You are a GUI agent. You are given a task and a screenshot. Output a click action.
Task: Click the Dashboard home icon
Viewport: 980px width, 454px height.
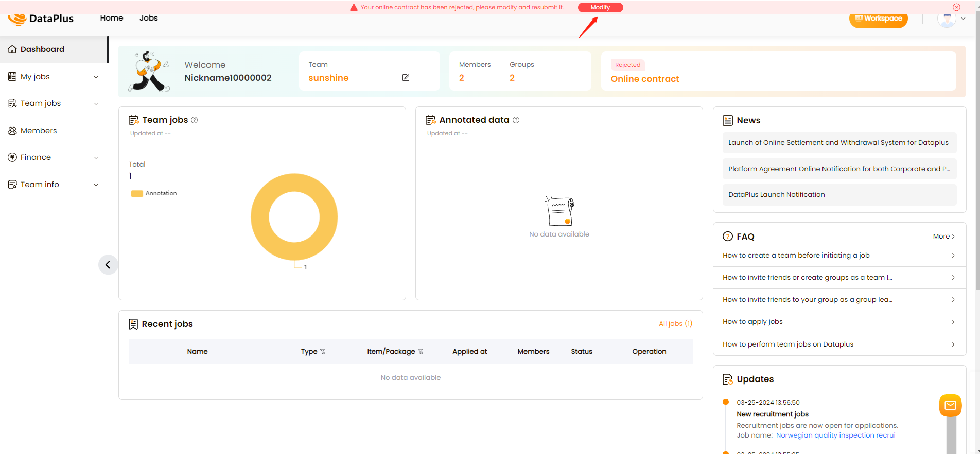click(12, 49)
